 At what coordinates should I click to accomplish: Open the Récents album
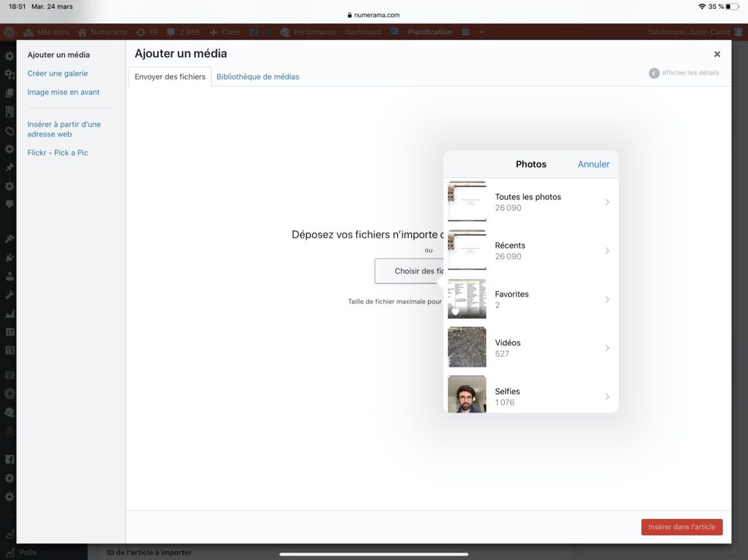(530, 250)
